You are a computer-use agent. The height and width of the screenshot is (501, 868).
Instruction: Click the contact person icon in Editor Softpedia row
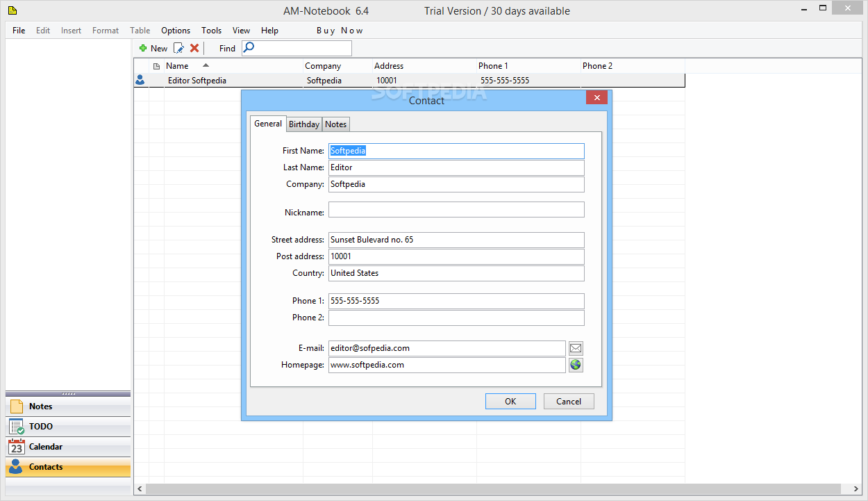click(140, 80)
